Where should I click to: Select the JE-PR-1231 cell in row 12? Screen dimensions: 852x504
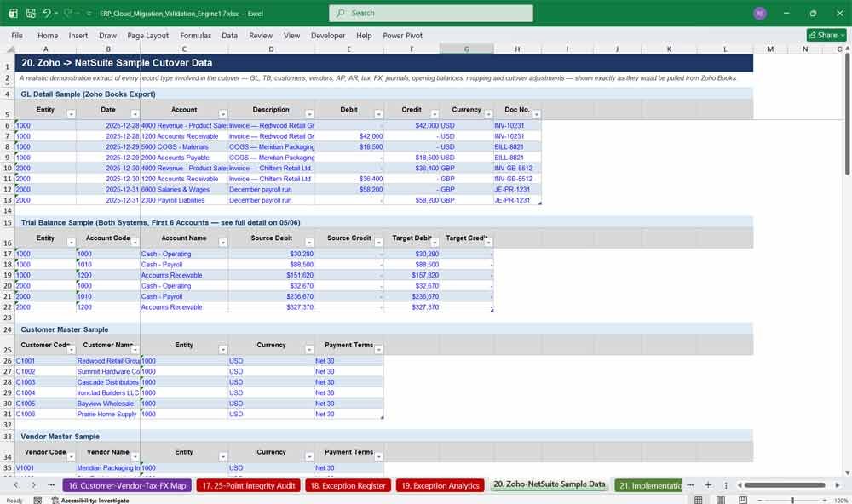pyautogui.click(x=517, y=189)
